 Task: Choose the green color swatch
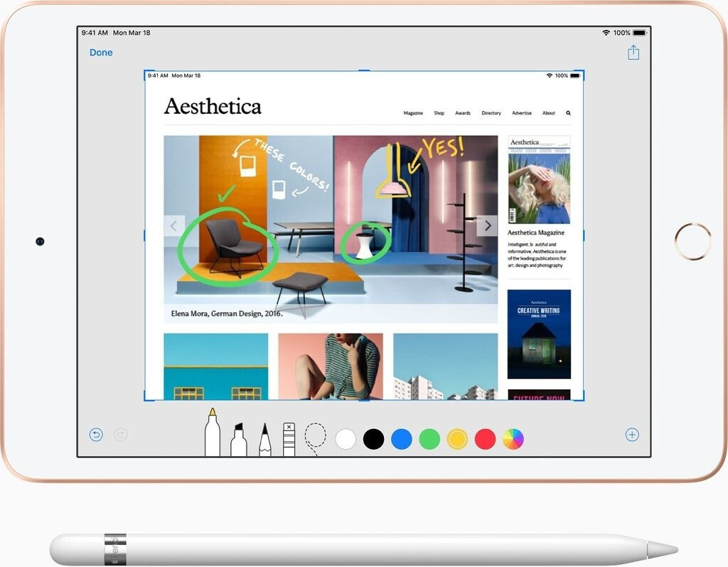tap(429, 439)
